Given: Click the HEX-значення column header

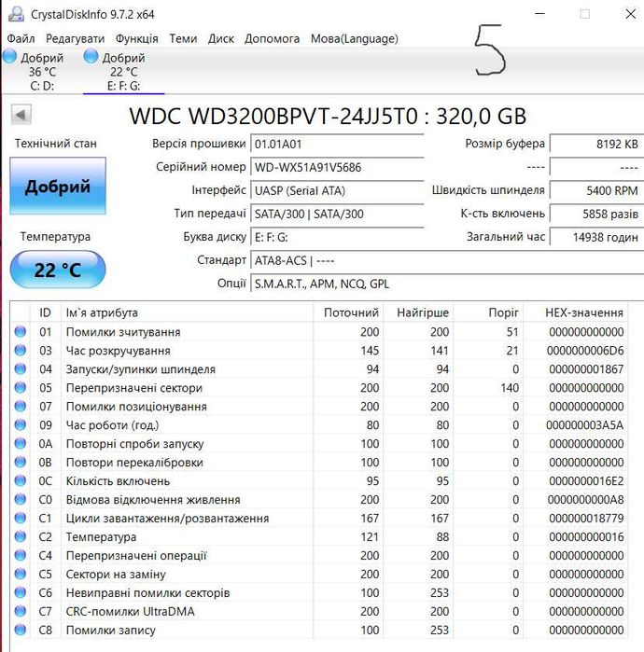Looking at the screenshot, I should coord(576,312).
